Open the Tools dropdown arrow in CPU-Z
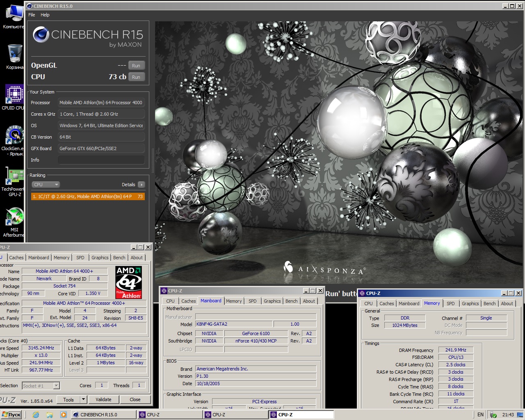 pos(83,399)
